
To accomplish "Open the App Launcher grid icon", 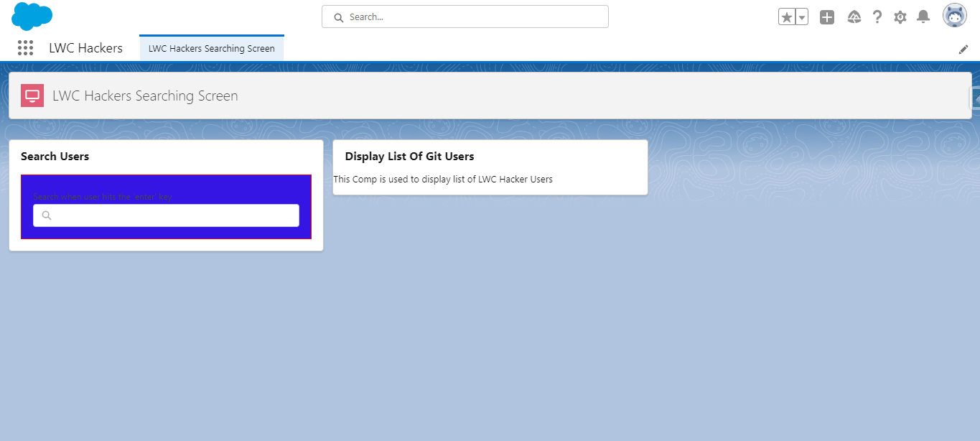I will [25, 48].
